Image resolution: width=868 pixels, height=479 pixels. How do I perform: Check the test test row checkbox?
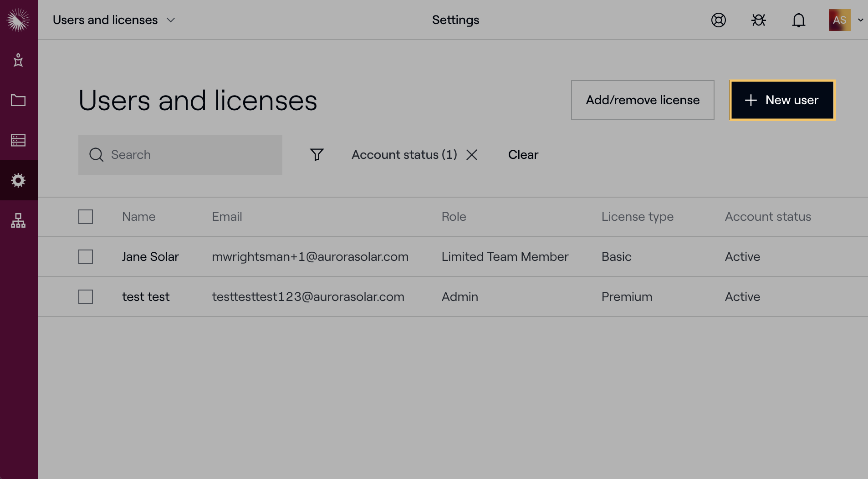(x=86, y=297)
